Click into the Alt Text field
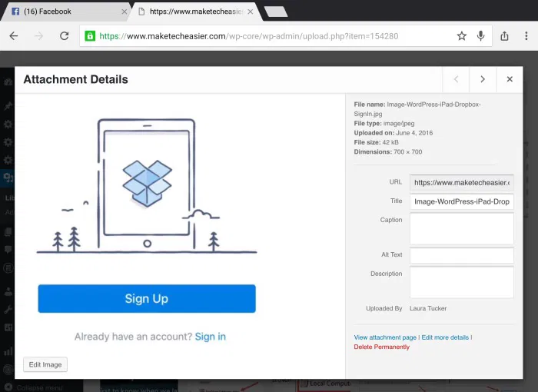This screenshot has height=392, width=538. (x=461, y=255)
